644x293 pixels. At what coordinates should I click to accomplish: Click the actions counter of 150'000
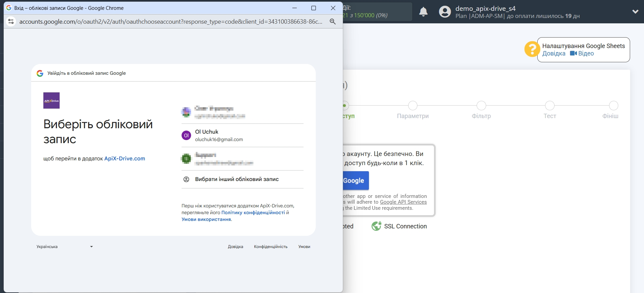[x=365, y=15]
